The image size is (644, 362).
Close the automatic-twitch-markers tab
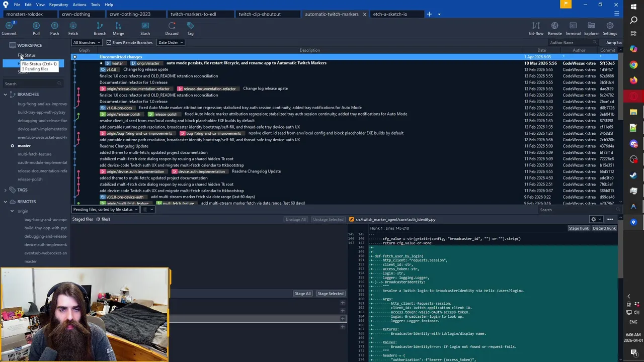click(364, 14)
